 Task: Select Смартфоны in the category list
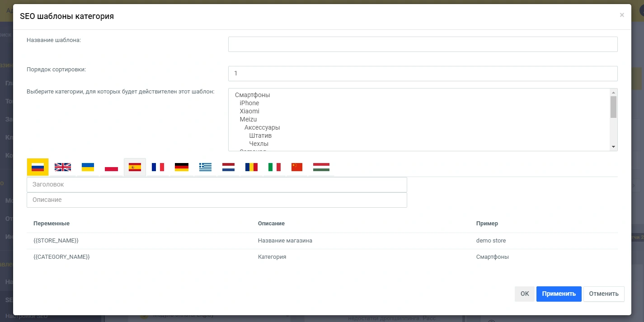253,95
